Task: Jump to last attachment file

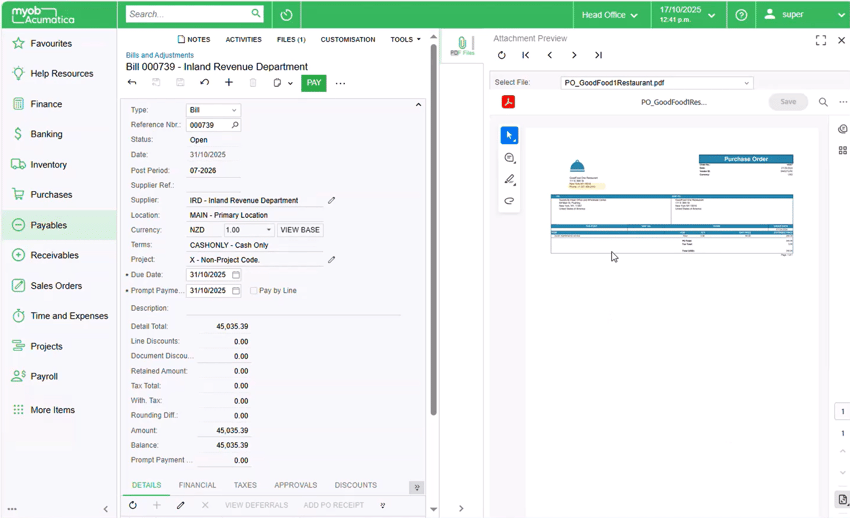Action: (x=598, y=56)
